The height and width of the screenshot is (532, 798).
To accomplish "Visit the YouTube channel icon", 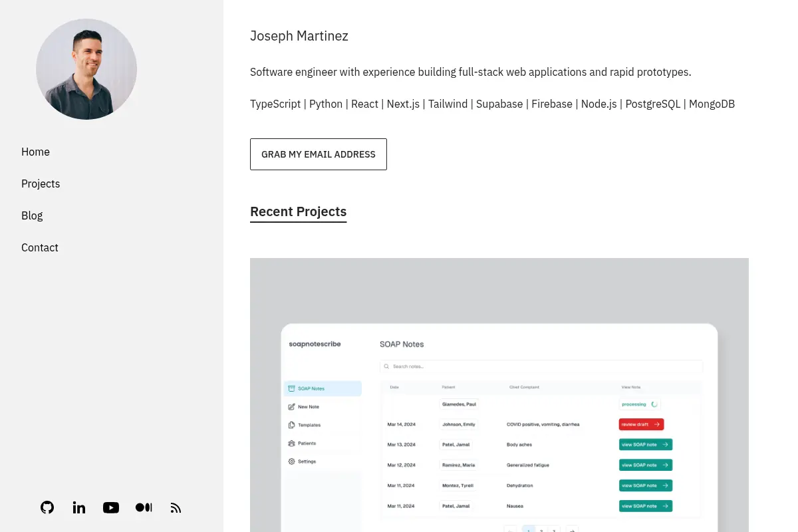I will (x=111, y=507).
